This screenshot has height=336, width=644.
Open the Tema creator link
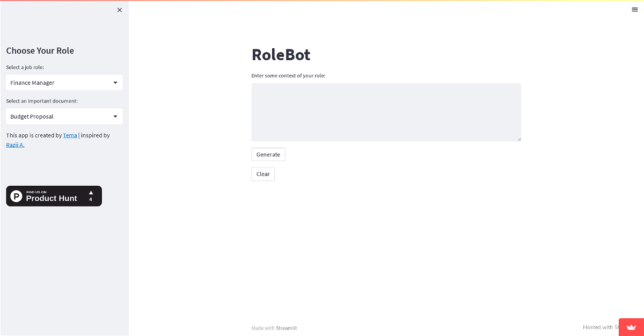(x=70, y=135)
